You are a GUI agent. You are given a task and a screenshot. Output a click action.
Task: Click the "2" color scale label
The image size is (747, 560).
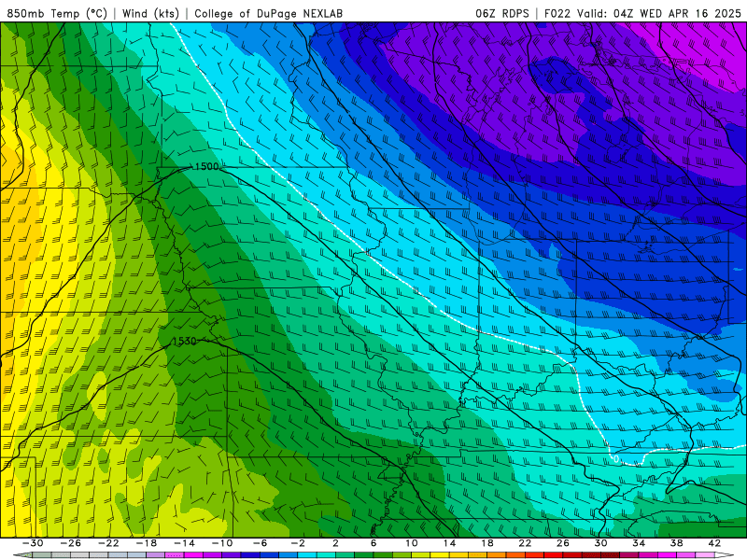[336, 543]
